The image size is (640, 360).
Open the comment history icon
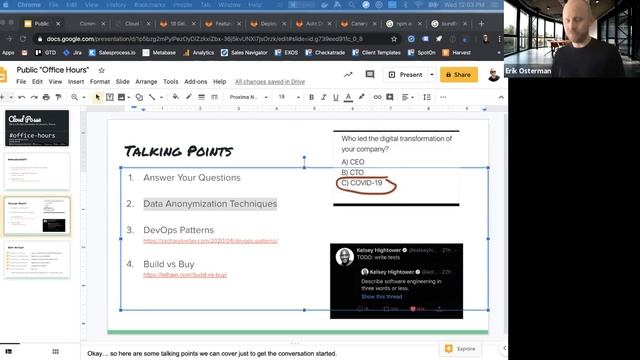coord(370,75)
